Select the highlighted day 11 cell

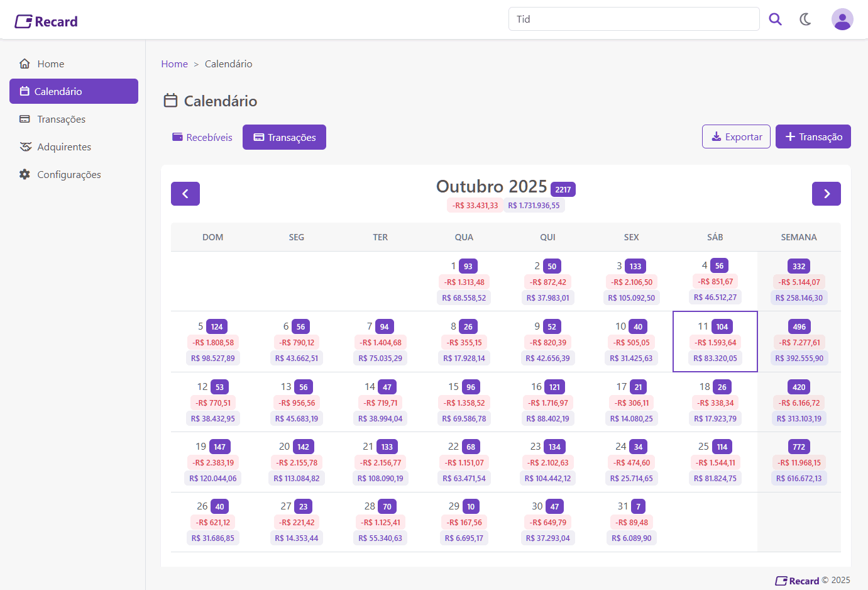715,342
